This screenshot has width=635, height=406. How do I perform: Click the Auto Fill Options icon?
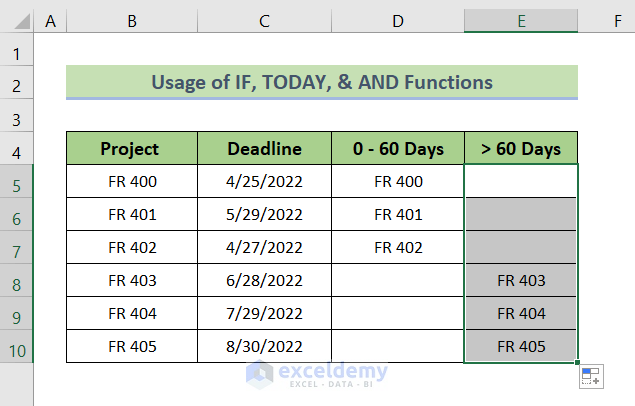591,377
